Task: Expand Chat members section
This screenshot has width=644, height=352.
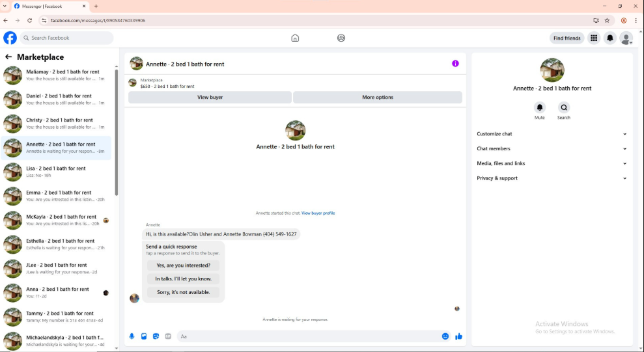Action: coord(552,148)
